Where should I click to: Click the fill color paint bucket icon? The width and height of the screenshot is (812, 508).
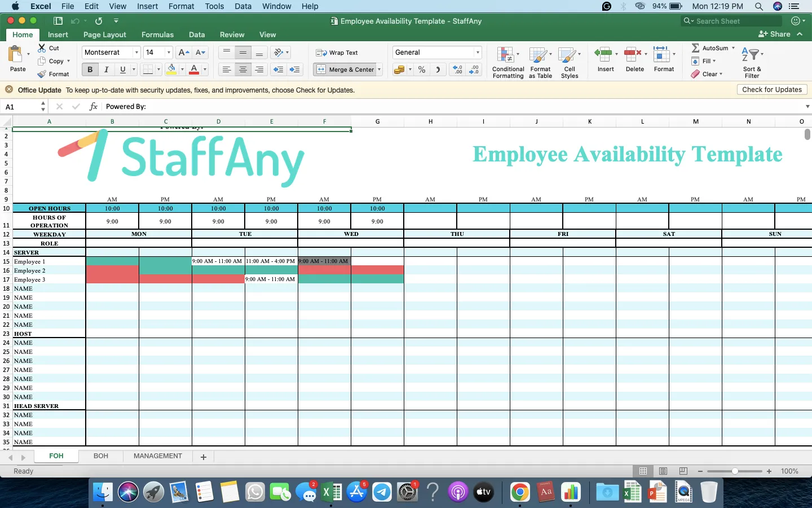point(171,69)
